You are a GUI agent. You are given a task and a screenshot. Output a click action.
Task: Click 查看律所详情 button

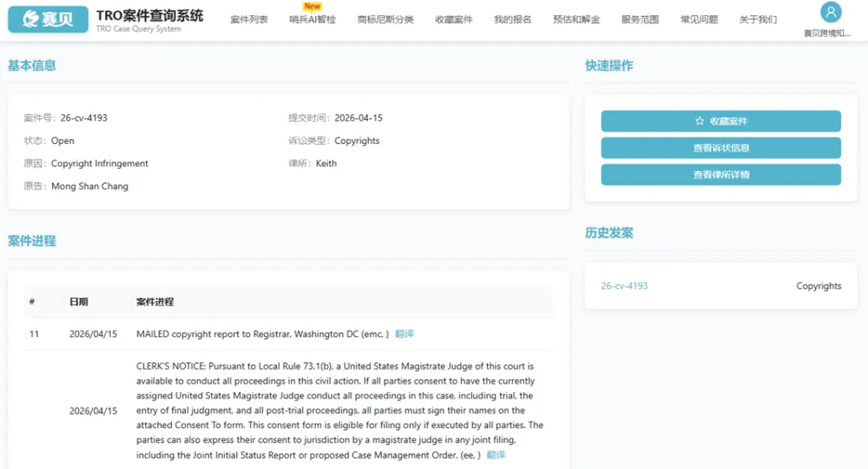(721, 175)
